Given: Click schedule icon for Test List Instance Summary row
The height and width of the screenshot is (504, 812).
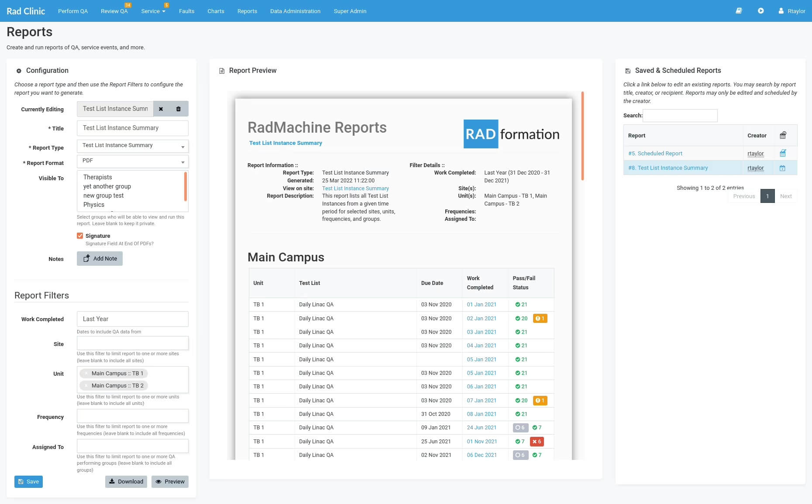Looking at the screenshot, I should [782, 168].
